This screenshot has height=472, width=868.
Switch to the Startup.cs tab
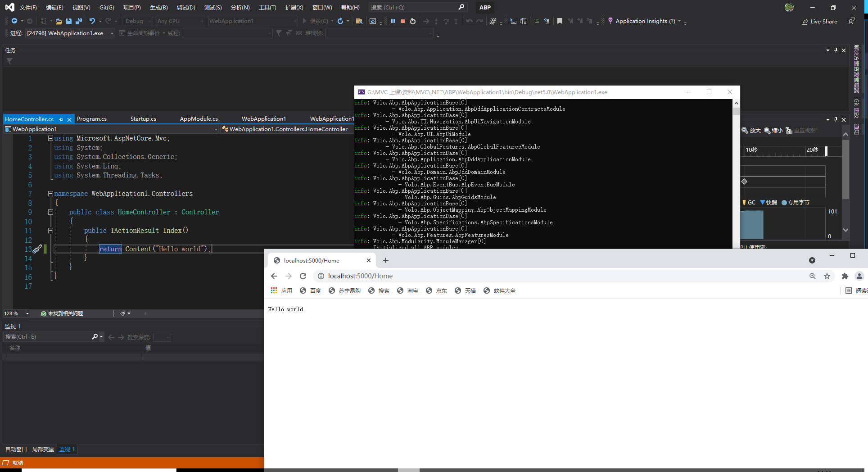143,119
